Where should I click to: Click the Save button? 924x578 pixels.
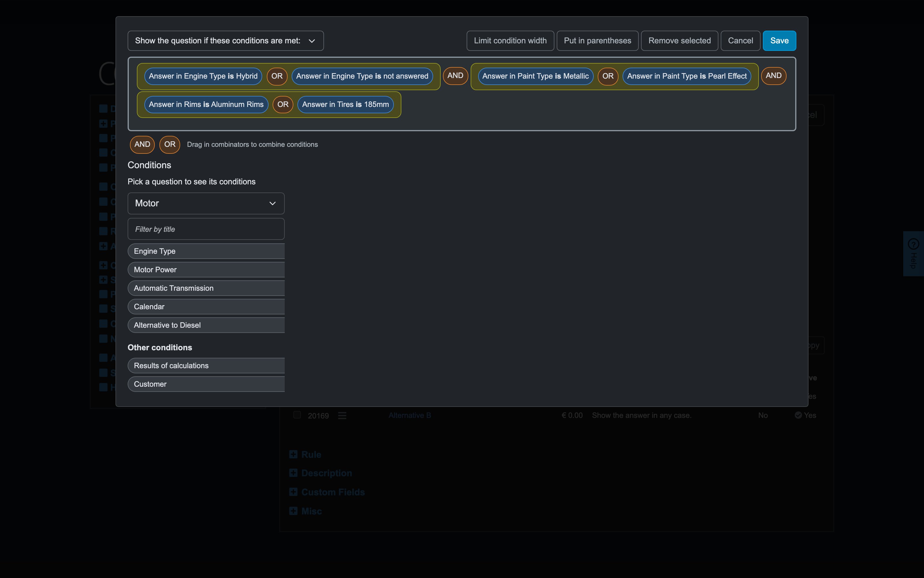(x=779, y=40)
